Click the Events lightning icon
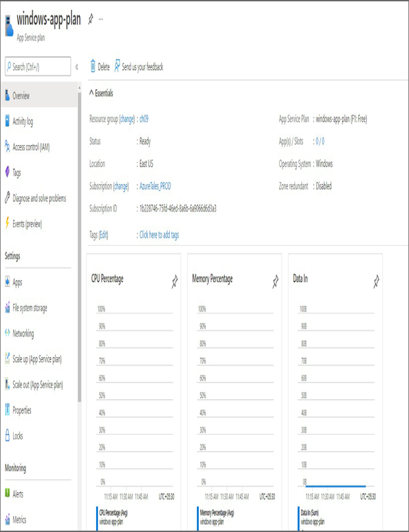The height and width of the screenshot is (532, 409). [x=7, y=223]
